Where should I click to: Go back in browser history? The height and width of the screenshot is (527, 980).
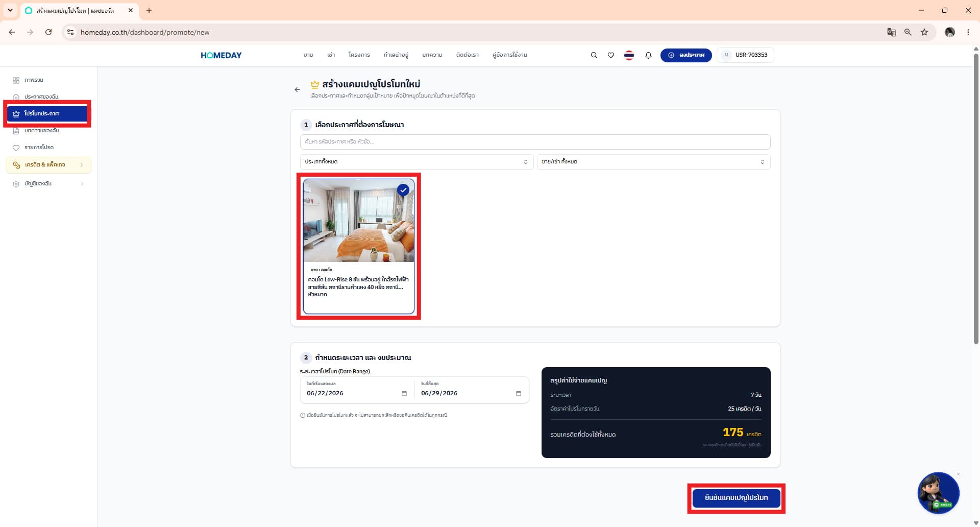(12, 32)
